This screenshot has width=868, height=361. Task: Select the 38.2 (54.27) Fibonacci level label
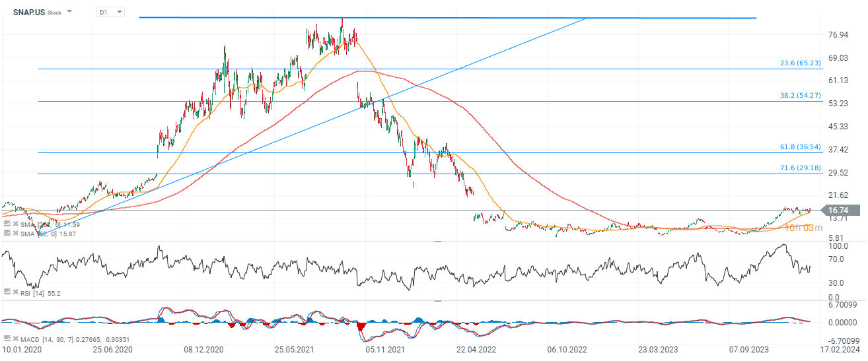pos(801,95)
